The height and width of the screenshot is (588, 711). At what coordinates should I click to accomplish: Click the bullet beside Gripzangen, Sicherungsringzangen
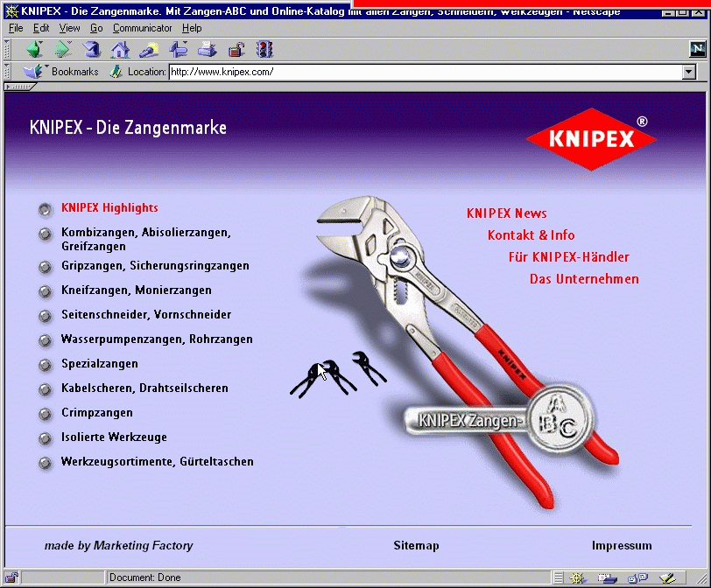[x=46, y=267]
